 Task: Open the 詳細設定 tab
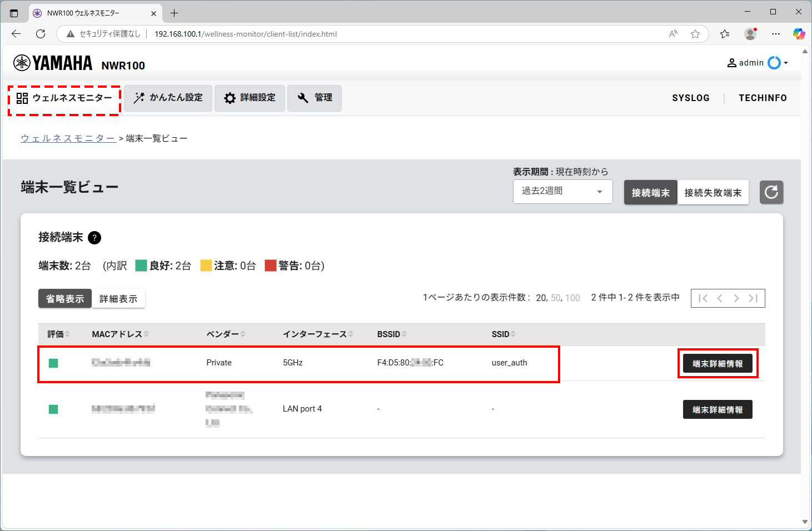pos(250,98)
